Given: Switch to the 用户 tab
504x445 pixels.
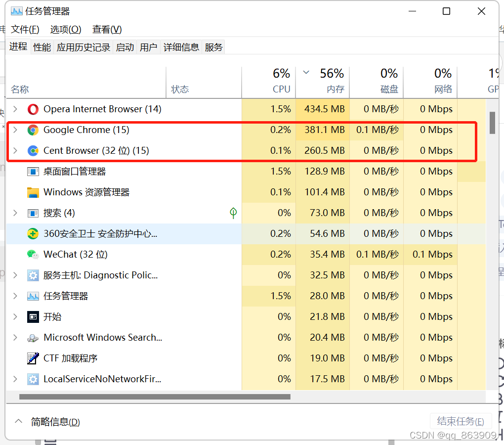Looking at the screenshot, I should click(148, 47).
